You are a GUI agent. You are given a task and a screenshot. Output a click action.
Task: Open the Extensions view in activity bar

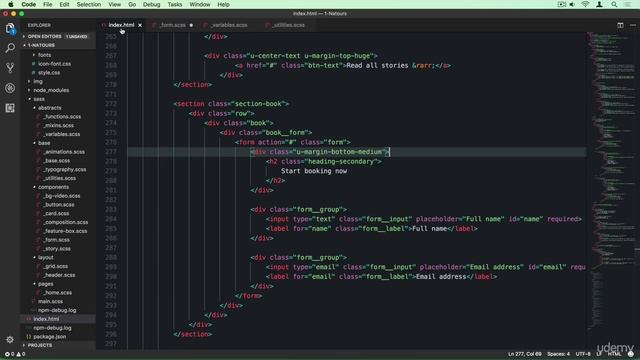tap(10, 108)
